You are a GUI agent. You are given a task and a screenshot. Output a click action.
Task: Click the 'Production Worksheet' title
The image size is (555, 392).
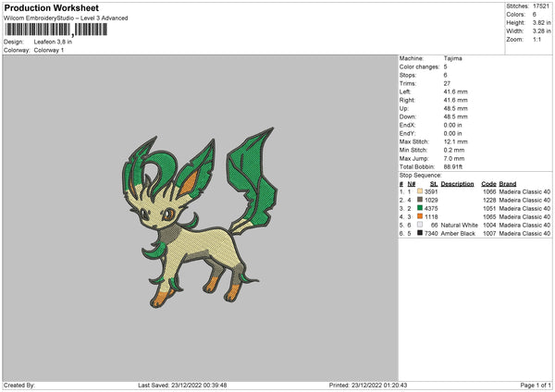51,7
